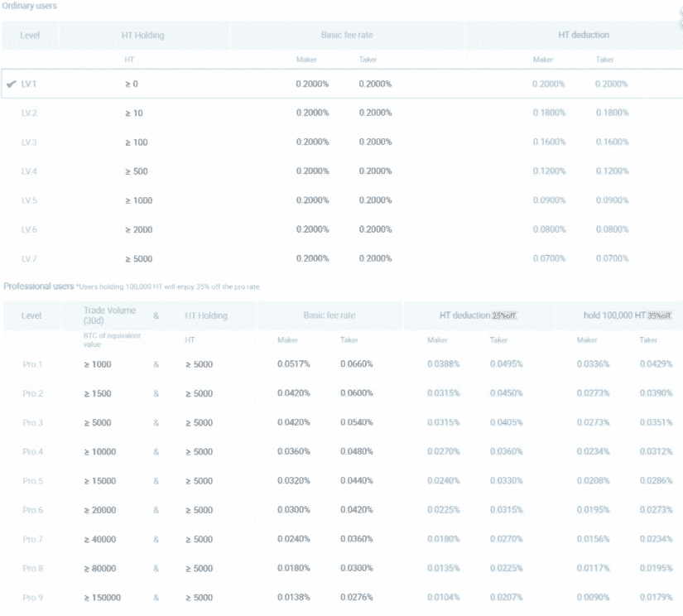Select the LV 7 level row label
Screen dimensions: 683x616
pyautogui.click(x=29, y=259)
